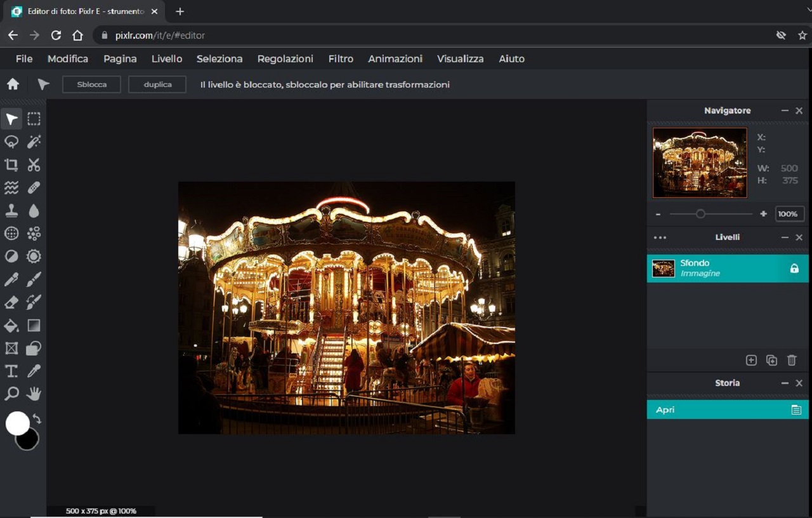
Task: Pick the Eraser tool
Action: tap(11, 302)
